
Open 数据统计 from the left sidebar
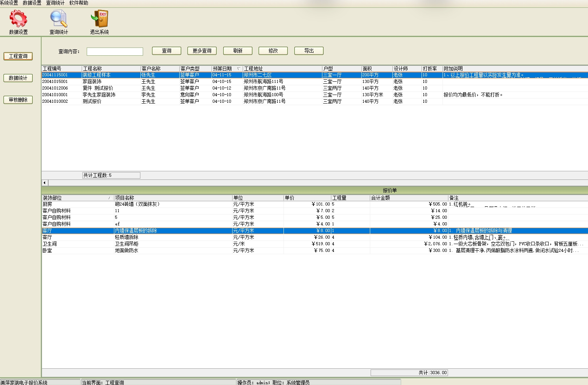18,78
